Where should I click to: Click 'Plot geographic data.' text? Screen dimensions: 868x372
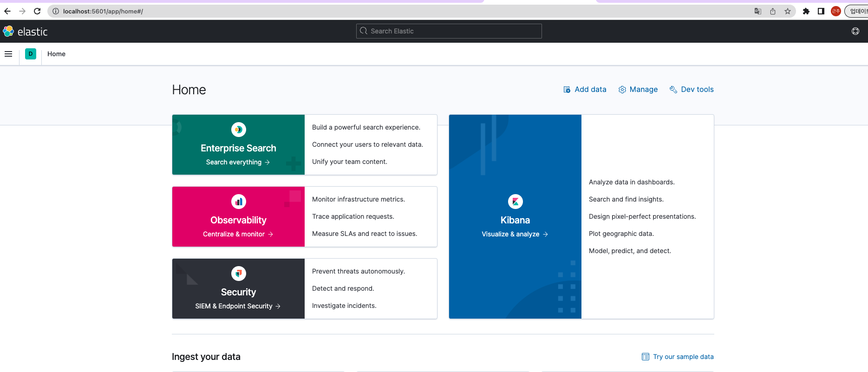[621, 234]
